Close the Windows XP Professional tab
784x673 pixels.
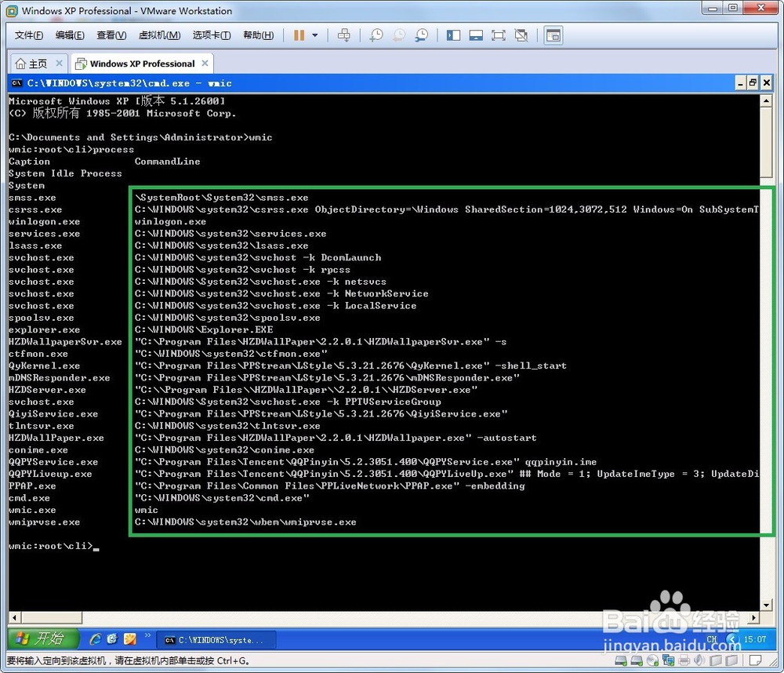point(205,63)
